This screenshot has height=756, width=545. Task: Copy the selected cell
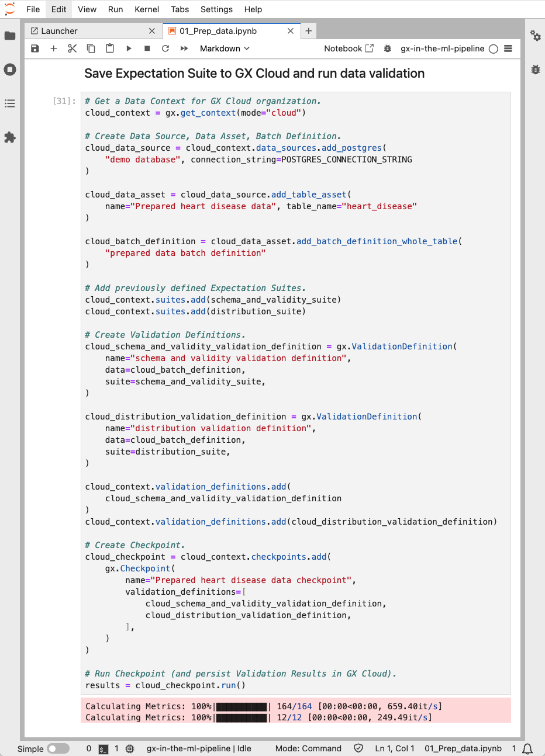(x=91, y=48)
